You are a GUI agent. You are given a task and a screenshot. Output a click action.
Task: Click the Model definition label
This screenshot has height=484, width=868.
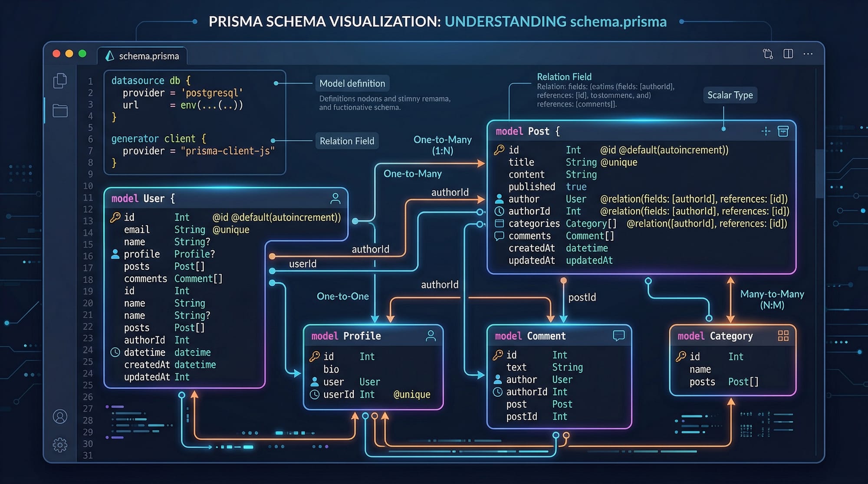(x=352, y=83)
